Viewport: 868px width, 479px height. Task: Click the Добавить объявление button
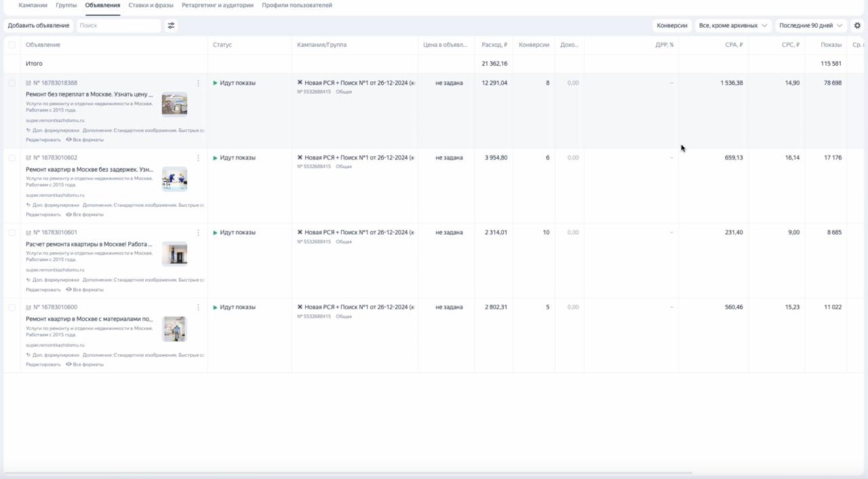(39, 26)
